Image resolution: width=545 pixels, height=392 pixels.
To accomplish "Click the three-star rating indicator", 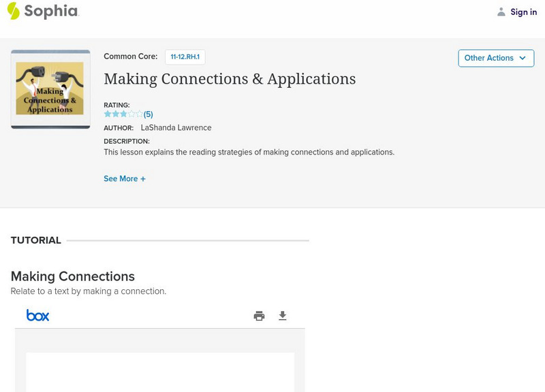I will 123,113.
